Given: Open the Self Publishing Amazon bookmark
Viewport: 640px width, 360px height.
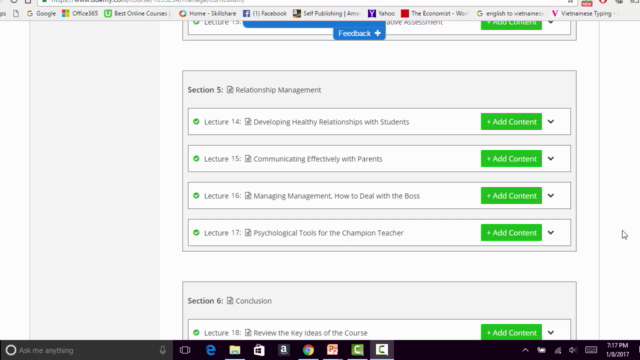Looking at the screenshot, I should (x=327, y=13).
